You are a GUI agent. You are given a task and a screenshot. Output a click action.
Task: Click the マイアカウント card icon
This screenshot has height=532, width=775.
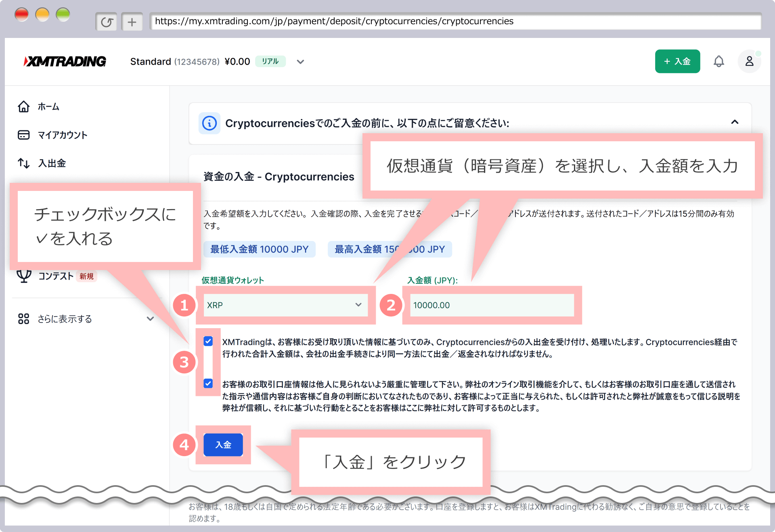(x=24, y=135)
